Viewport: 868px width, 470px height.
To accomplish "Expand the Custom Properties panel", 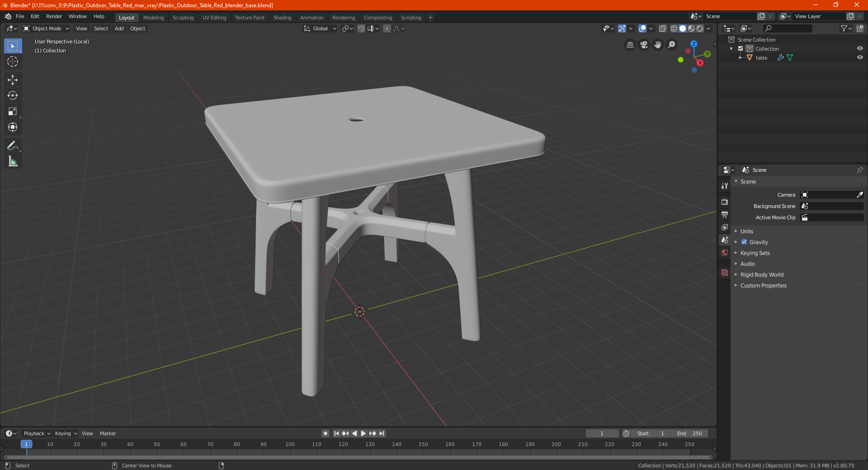I will pyautogui.click(x=763, y=286).
